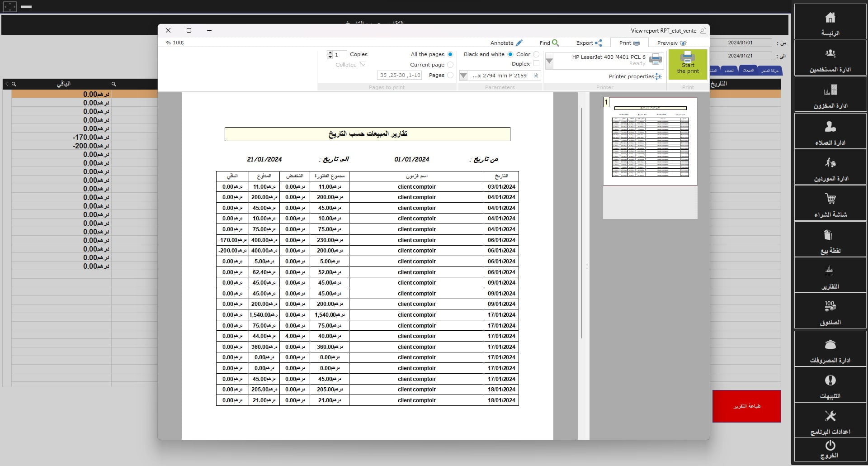This screenshot has height=466, width=868.
Task: Click the magnifier icon left of الباقي header
Action: pyautogui.click(x=14, y=84)
